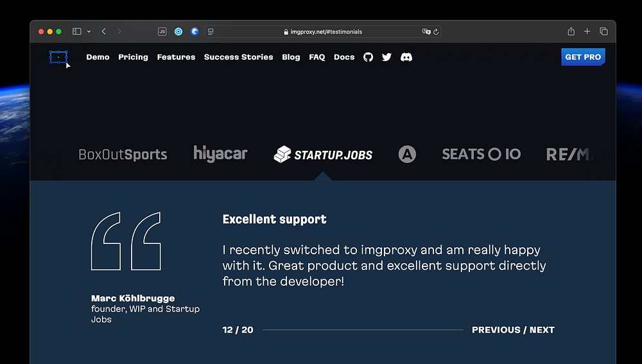Open the Discord icon link

(406, 57)
